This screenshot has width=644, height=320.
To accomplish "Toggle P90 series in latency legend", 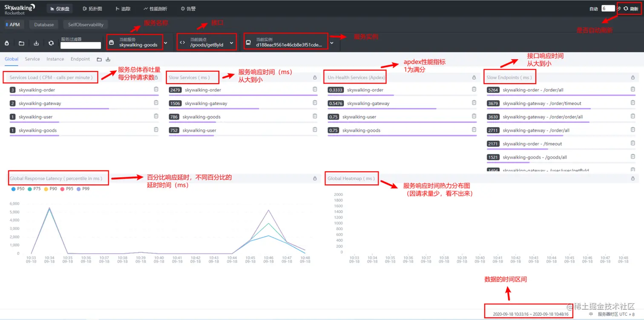I will 50,188.
